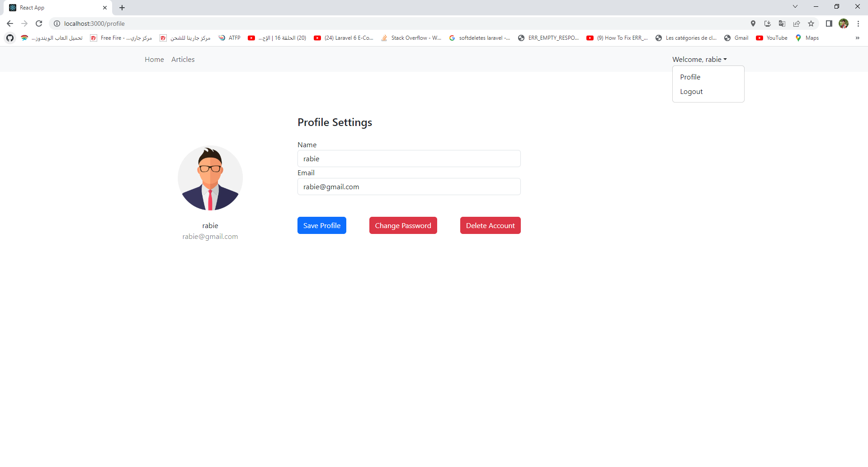Open the Stack Overflow bookmark
The image size is (868, 467).
click(411, 38)
